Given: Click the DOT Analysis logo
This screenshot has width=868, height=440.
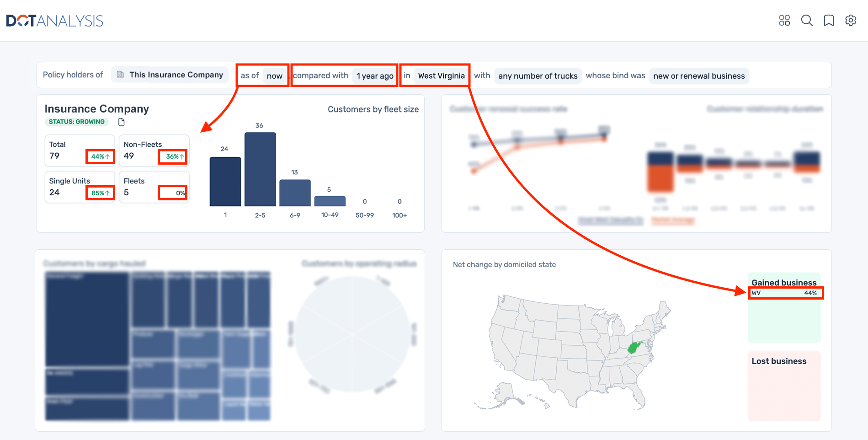Looking at the screenshot, I should [55, 21].
